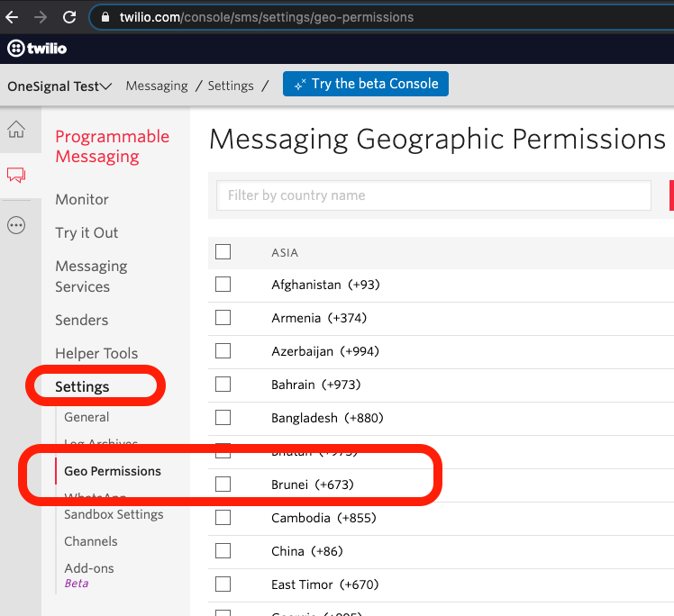The width and height of the screenshot is (674, 616).
Task: Check the ASIA select-all checkbox
Action: click(223, 252)
